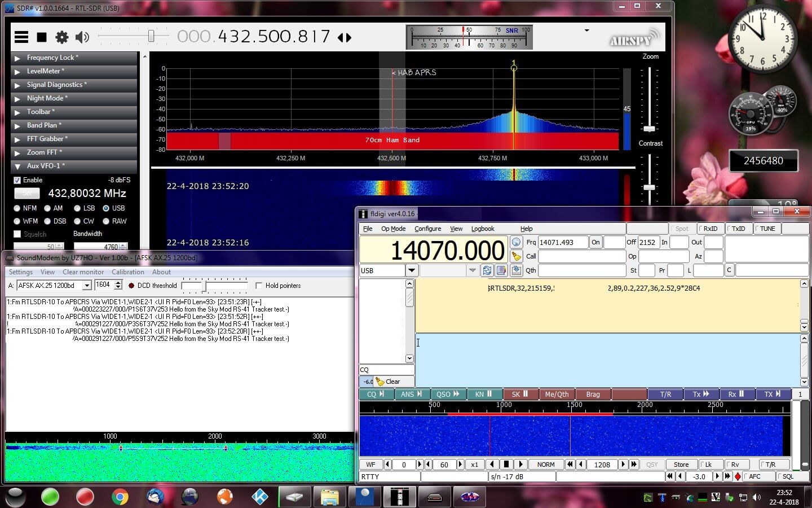Stop the SDR# radio with square icon
812x508 pixels.
(42, 37)
